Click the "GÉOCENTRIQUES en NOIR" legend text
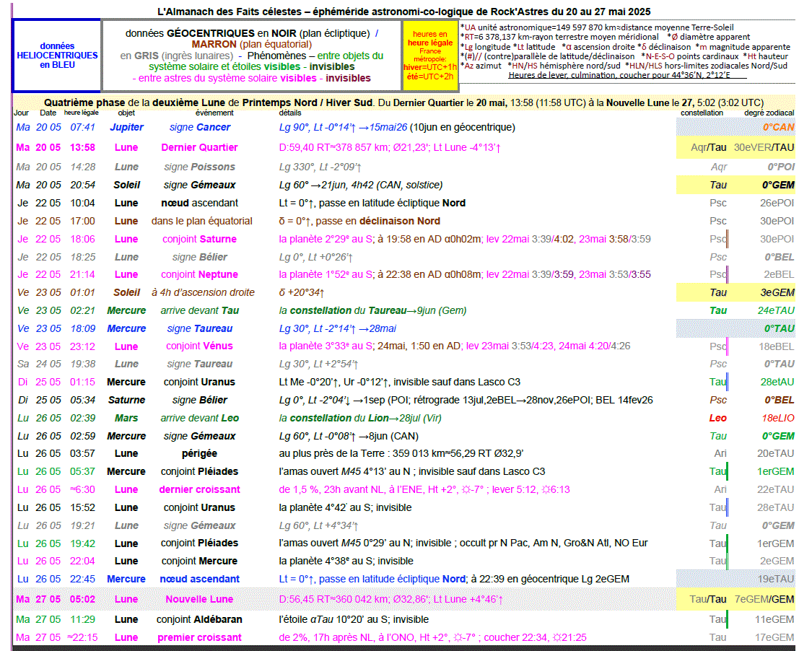812x651 pixels. [232, 34]
